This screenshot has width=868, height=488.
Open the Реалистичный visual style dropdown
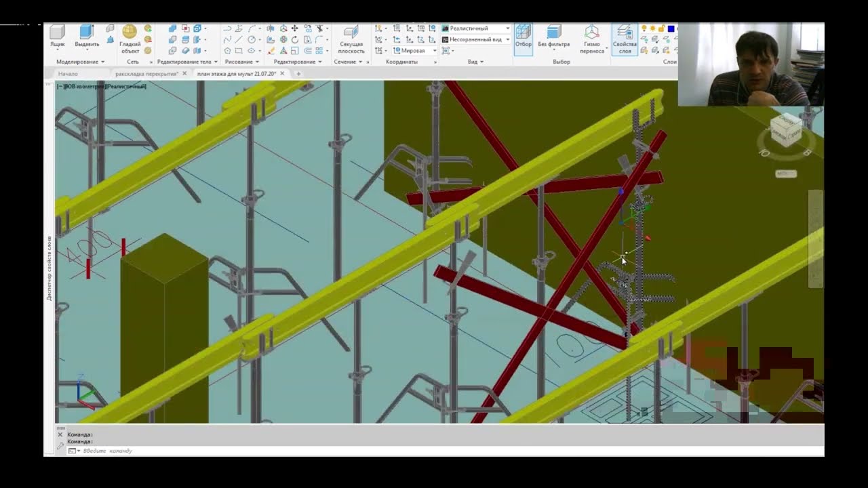click(477, 28)
